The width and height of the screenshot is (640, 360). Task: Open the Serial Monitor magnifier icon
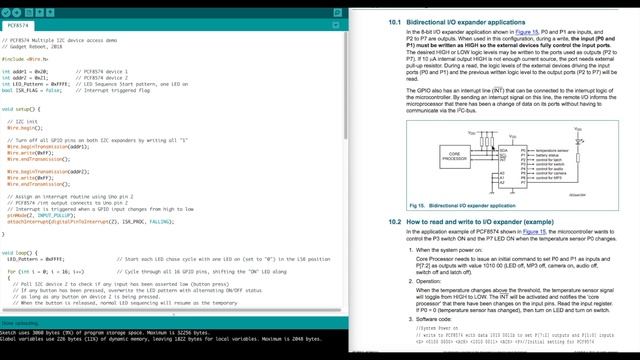[x=338, y=13]
